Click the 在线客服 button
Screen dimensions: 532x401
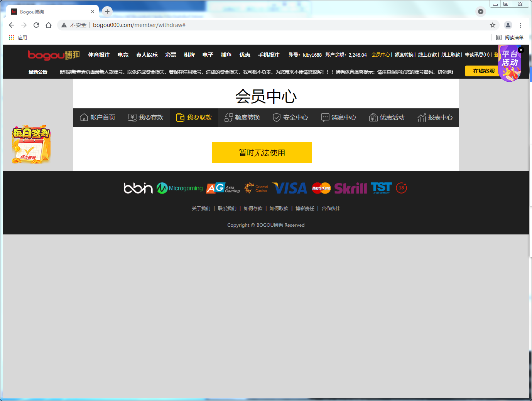483,71
